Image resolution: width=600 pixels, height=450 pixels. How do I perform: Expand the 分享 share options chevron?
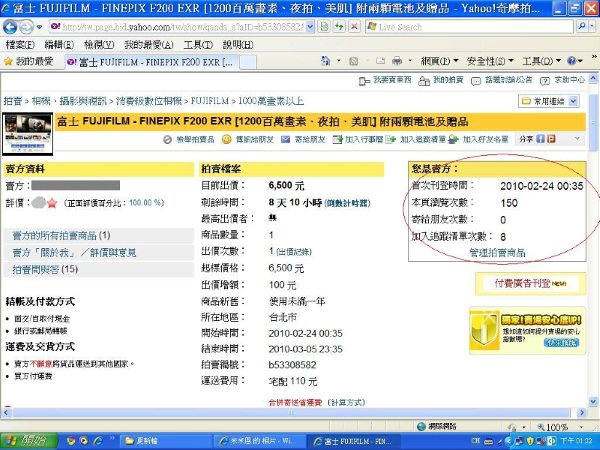coord(577,139)
